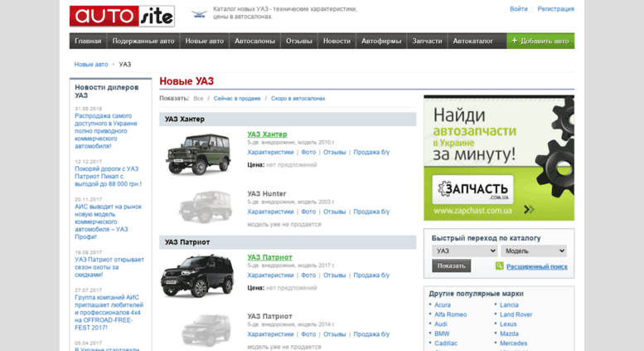Click the advanced search magnifier icon
The height and width of the screenshot is (351, 644).
[499, 266]
